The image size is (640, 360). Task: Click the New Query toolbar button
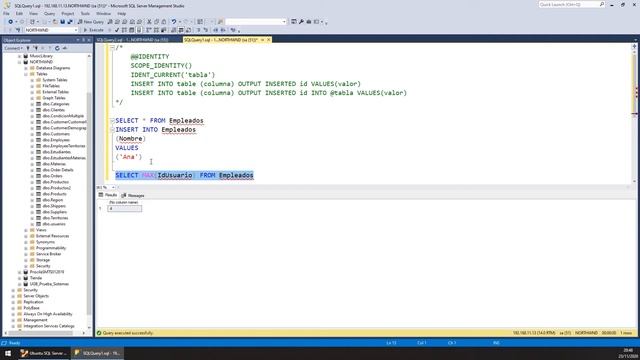tap(91, 22)
